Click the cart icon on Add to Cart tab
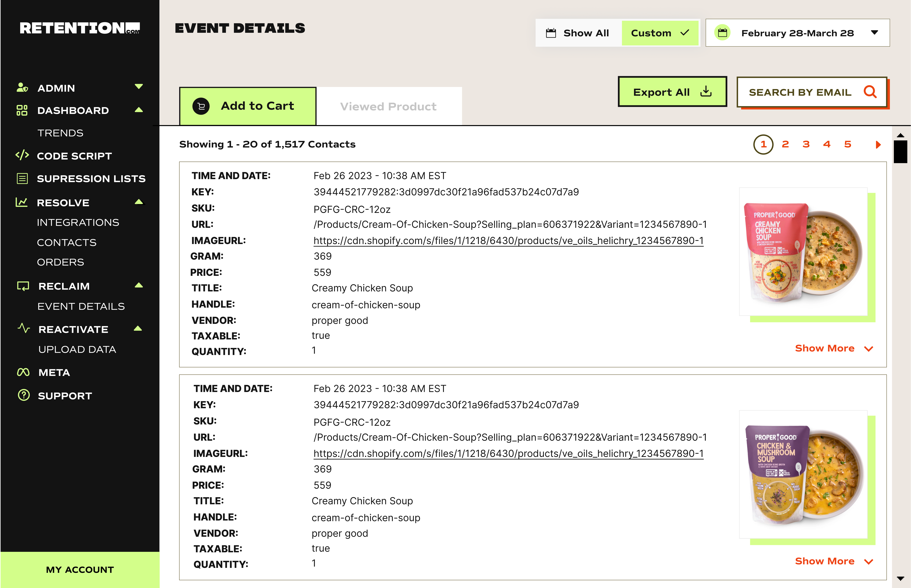911x588 pixels. (x=201, y=106)
